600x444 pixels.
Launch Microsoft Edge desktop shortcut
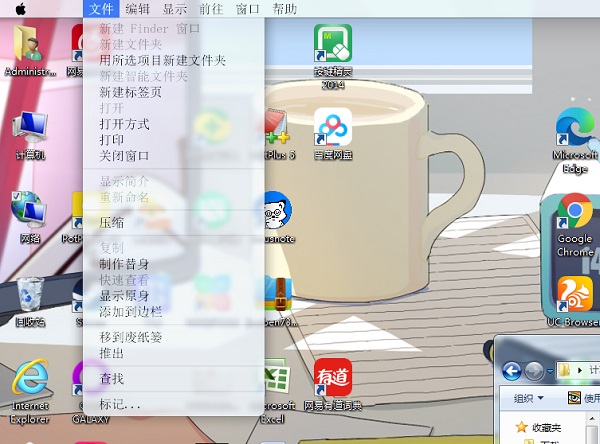(x=575, y=141)
